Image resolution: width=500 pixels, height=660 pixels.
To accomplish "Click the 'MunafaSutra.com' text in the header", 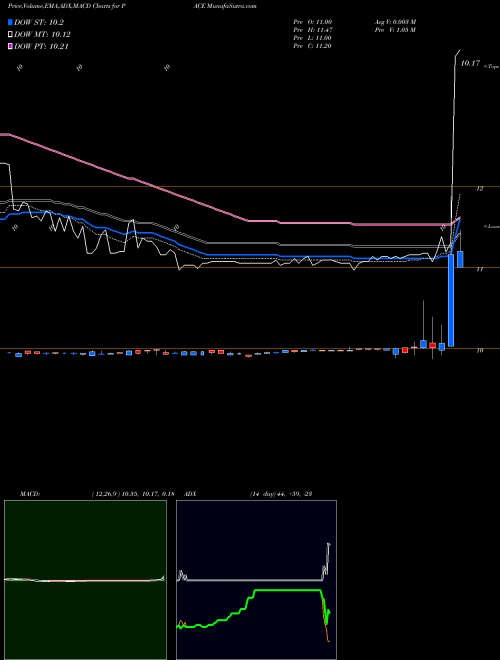I will coord(231,6).
